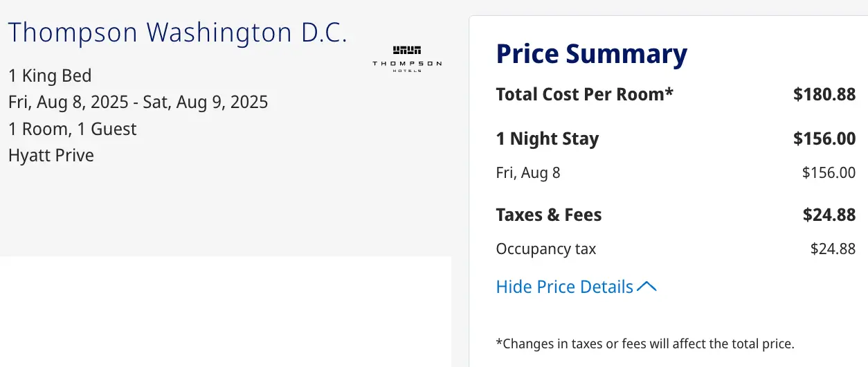The height and width of the screenshot is (367, 868).
Task: Collapse details using the upward chevron icon
Action: pos(647,287)
